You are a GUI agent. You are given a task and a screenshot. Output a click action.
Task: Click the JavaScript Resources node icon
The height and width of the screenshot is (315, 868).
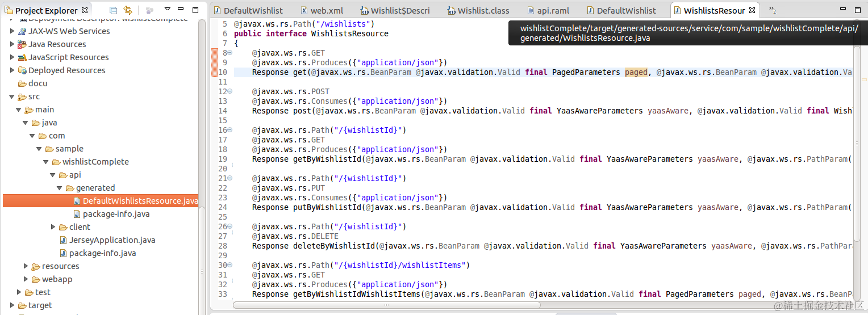22,57
